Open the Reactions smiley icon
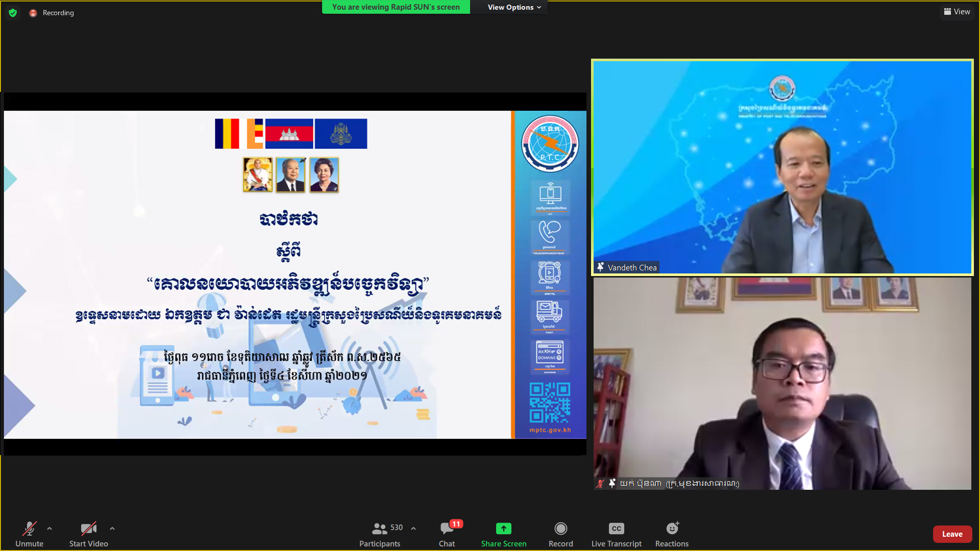 click(x=672, y=529)
